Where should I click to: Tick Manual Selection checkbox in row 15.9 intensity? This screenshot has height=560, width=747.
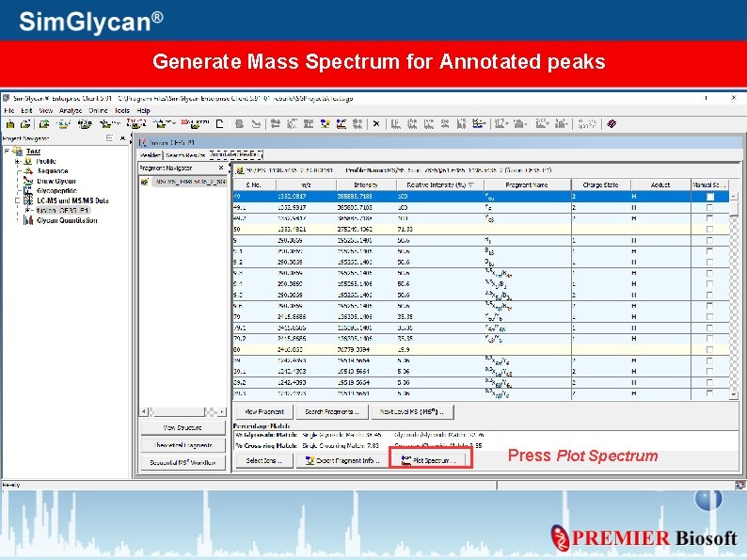pyautogui.click(x=710, y=350)
